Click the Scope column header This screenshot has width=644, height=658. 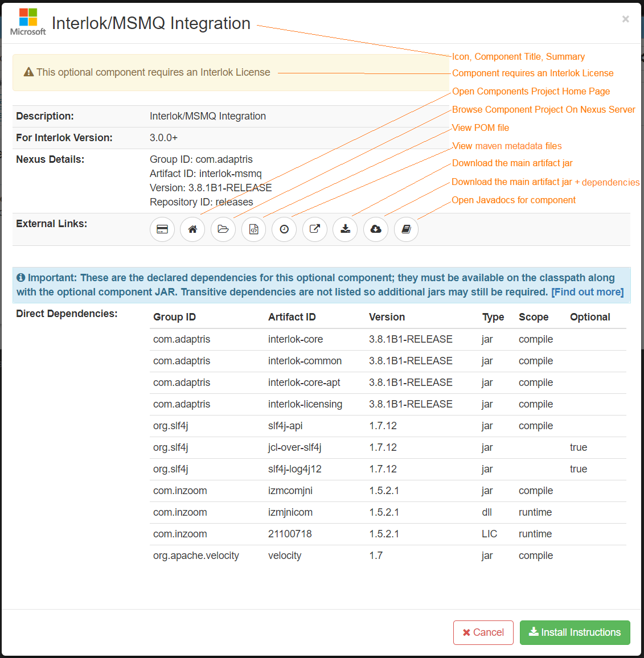534,317
